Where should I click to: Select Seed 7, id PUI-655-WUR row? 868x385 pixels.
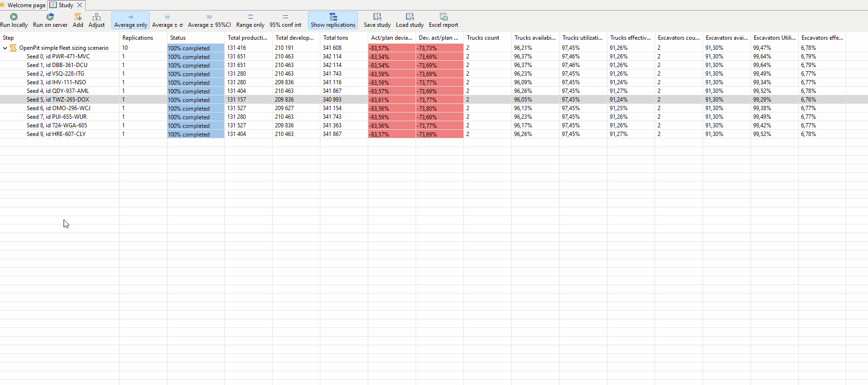(x=434, y=117)
